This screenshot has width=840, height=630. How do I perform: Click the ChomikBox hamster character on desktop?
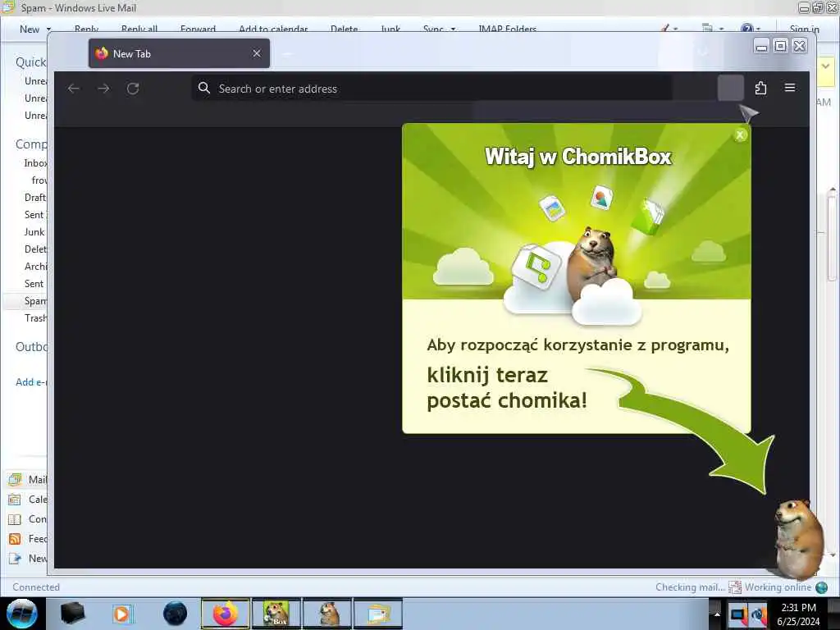click(799, 538)
